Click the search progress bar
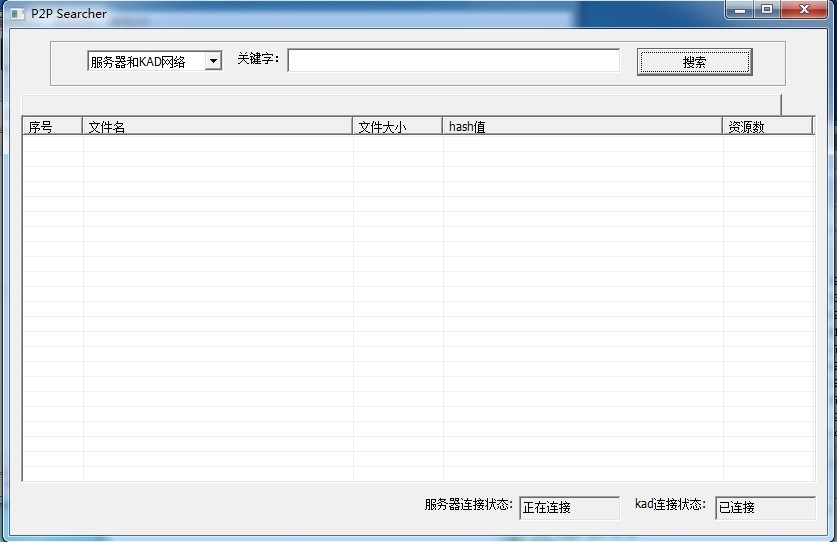The image size is (837, 542). 400,104
